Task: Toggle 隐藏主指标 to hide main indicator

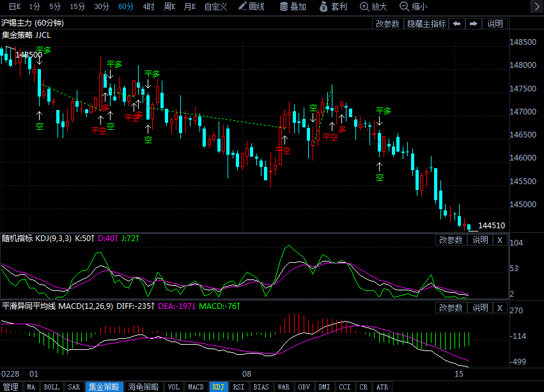Action: (x=426, y=24)
